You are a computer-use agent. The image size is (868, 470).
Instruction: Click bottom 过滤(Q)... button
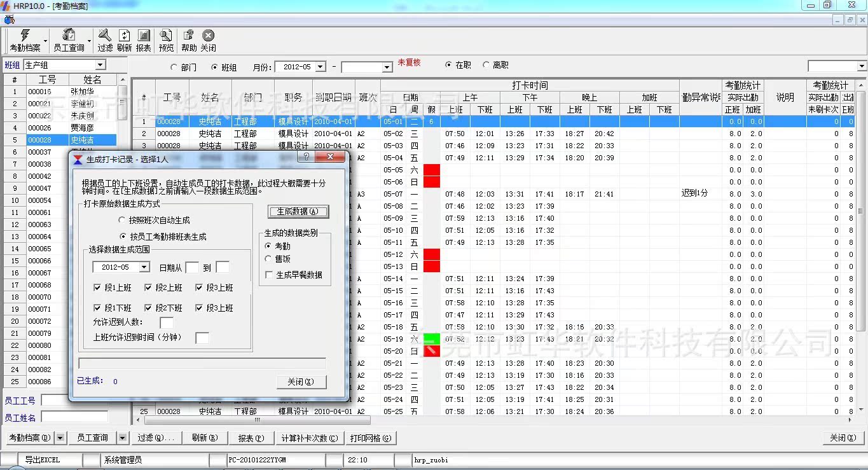[156, 438]
